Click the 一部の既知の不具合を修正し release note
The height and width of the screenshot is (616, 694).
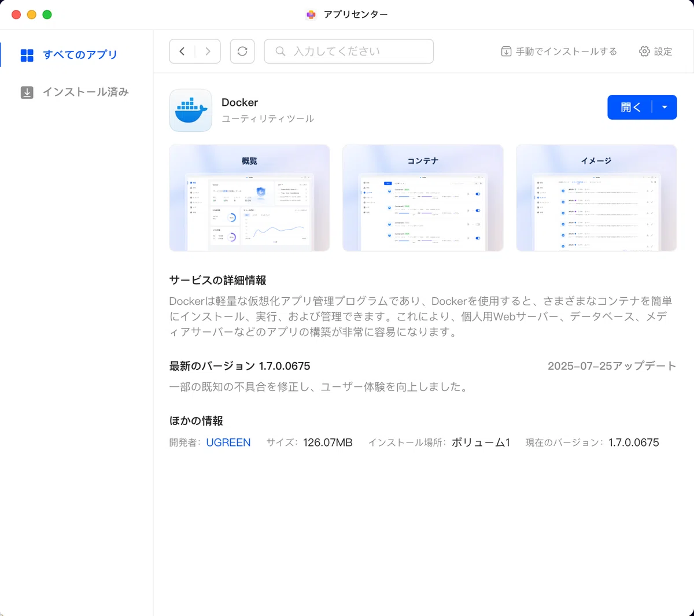tap(319, 387)
